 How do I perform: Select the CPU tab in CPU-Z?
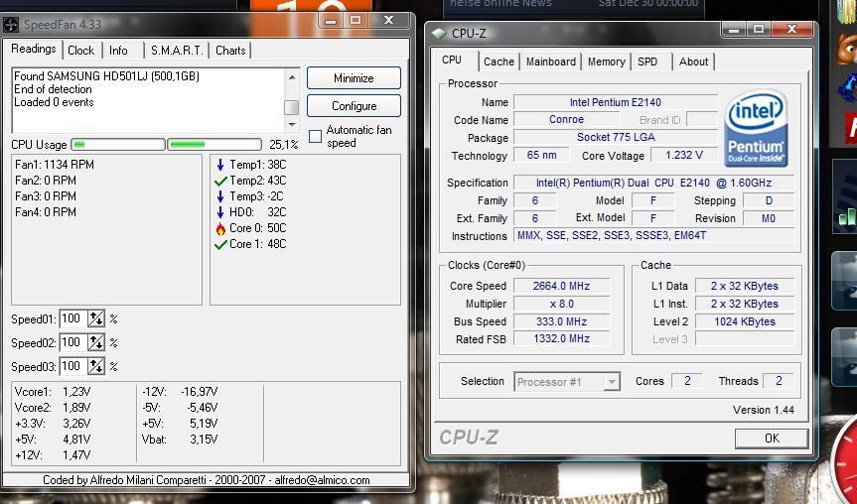point(453,61)
